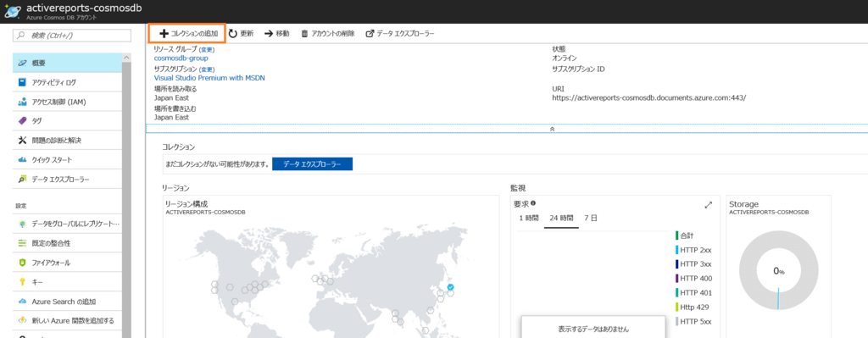Click the 概要 sidebar icon
The image size is (868, 338).
[22, 63]
